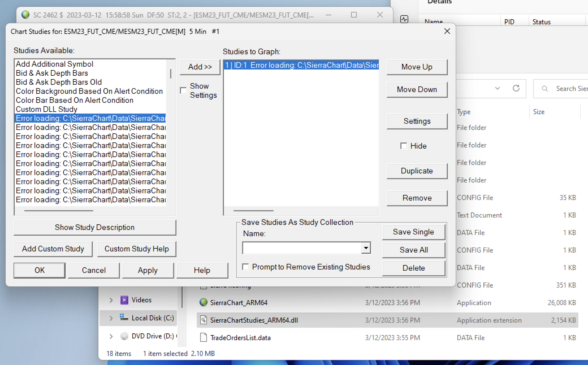Click the SierraChart_ARM64 application icon

point(203,303)
